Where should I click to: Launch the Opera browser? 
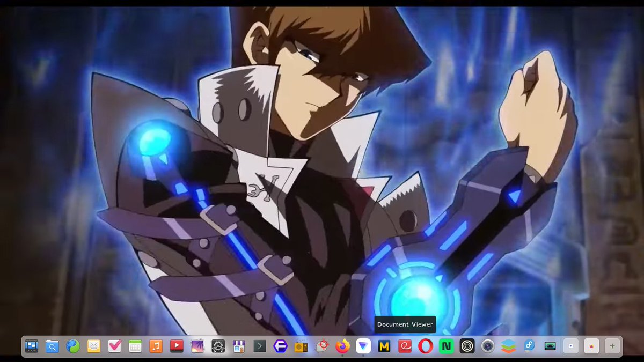tap(426, 346)
